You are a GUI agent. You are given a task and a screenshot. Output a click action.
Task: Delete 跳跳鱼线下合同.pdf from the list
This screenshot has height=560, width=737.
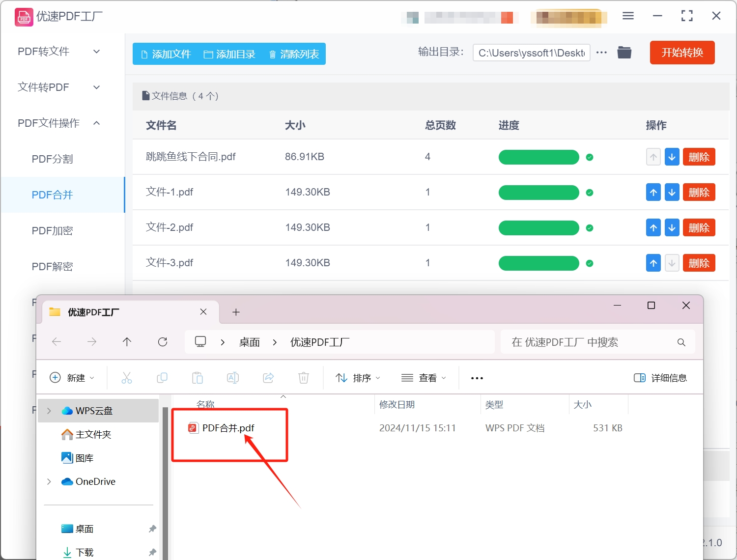[x=699, y=157]
